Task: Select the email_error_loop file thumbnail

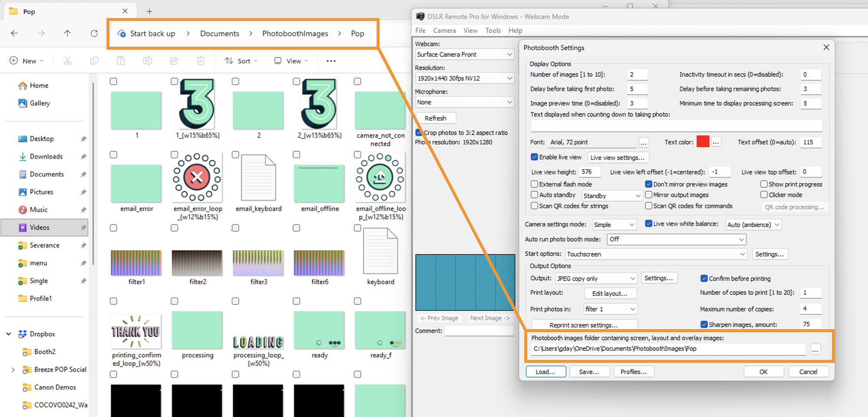Action: (197, 177)
